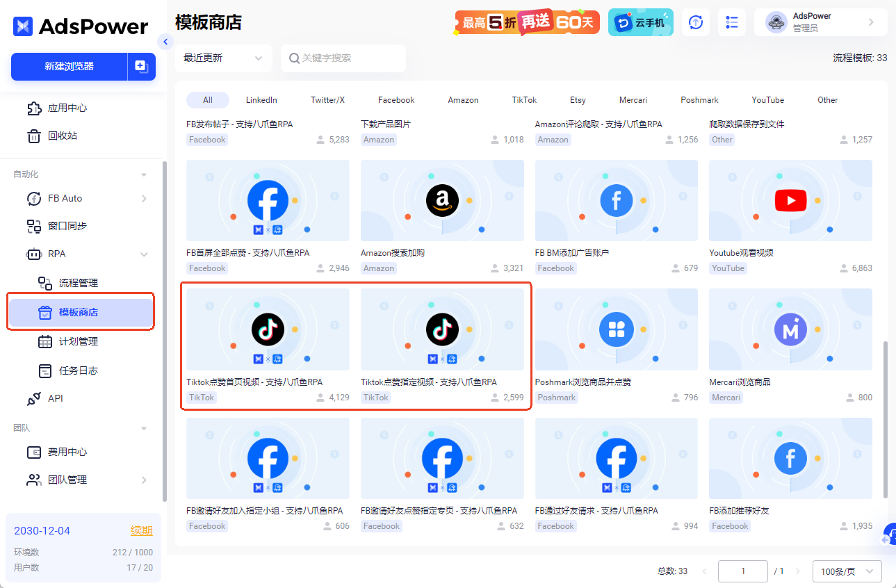Open the Mercari浏览商品 template thumbnail
Viewport: 896px width, 588px height.
tap(790, 329)
